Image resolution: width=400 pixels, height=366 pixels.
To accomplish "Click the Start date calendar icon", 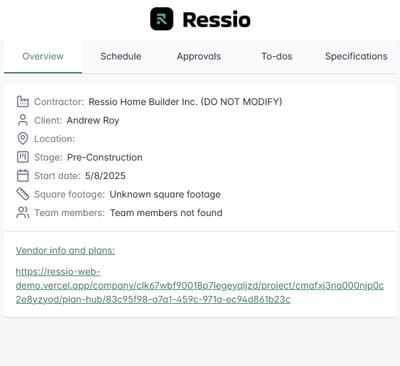I will coord(23,175).
